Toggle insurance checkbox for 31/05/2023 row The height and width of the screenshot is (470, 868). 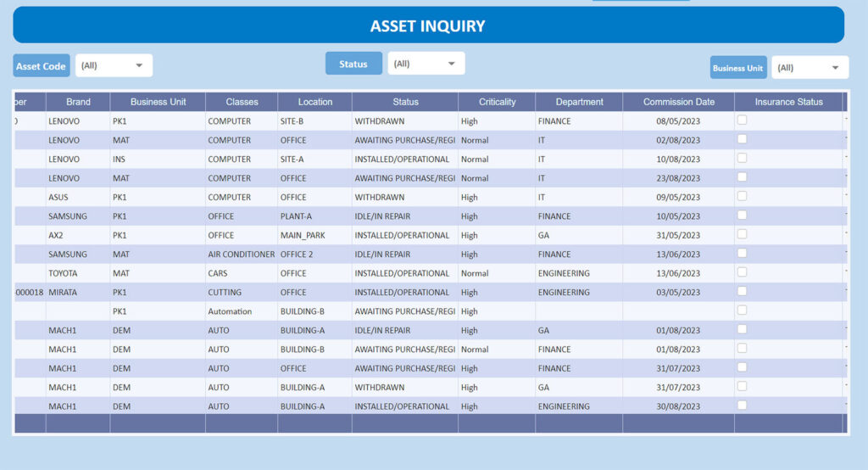pyautogui.click(x=743, y=234)
